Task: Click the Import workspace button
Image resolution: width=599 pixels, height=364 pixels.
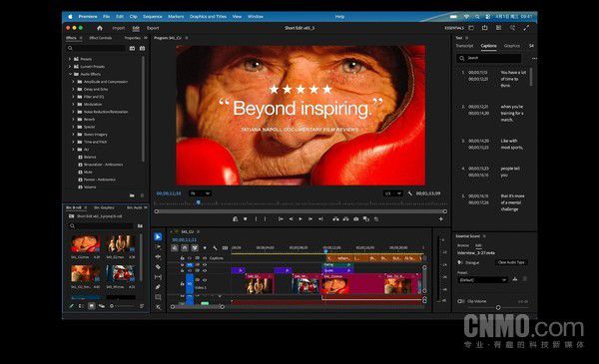Action: click(119, 28)
